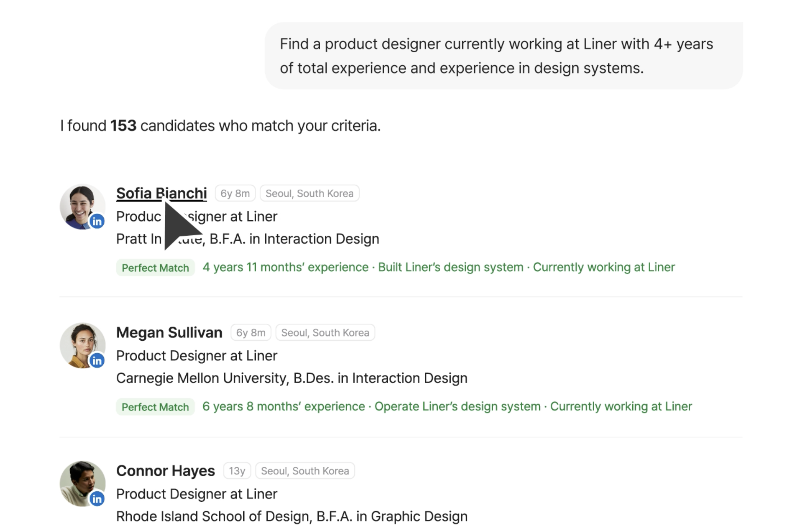Open the Sofia Bianchi name link
Screen dimensions: 812x525
point(161,193)
